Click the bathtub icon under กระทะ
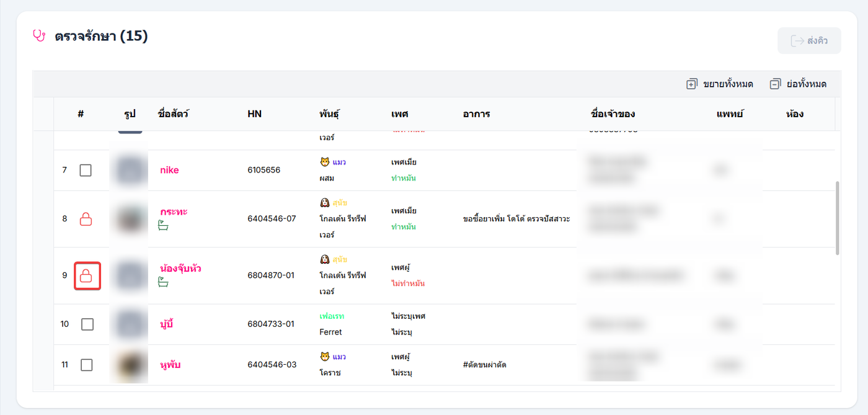 [x=164, y=226]
